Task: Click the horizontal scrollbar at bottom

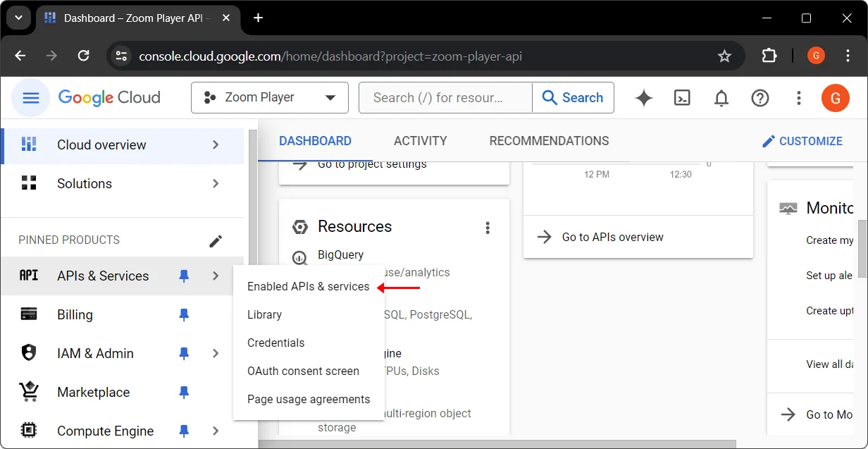Action: coord(497,444)
